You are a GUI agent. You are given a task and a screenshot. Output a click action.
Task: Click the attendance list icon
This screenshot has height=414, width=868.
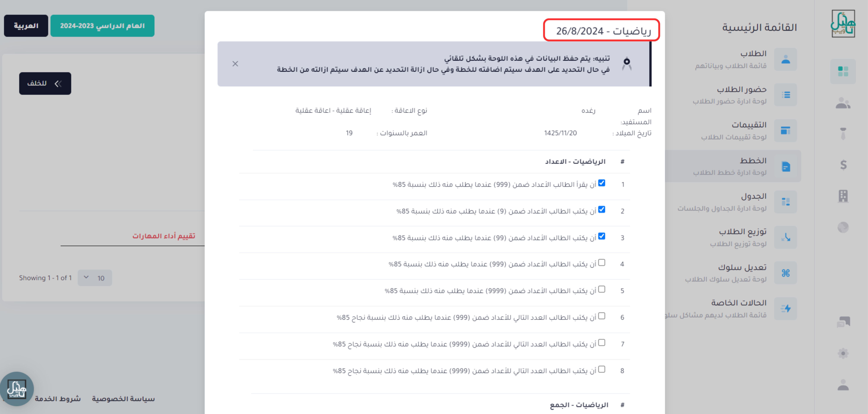click(786, 95)
